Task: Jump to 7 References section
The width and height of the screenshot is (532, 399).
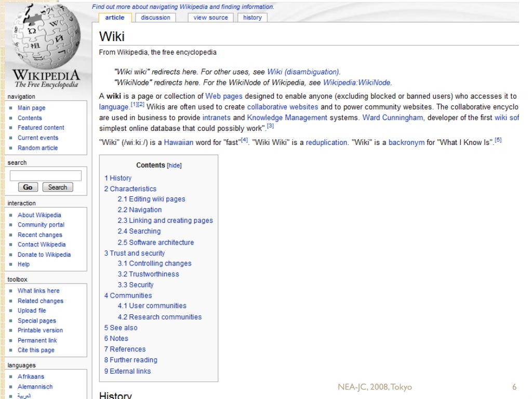Action: [x=125, y=350]
